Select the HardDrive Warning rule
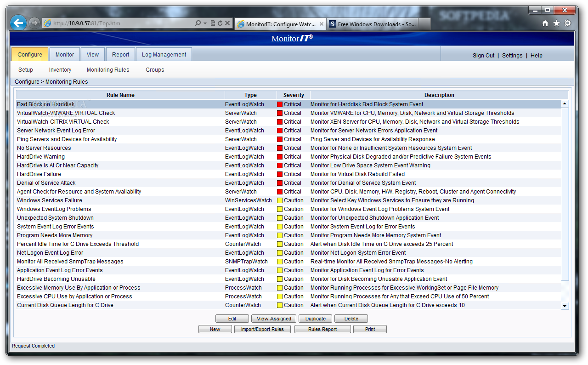Screen dimensions: 588x365 (288, 157)
